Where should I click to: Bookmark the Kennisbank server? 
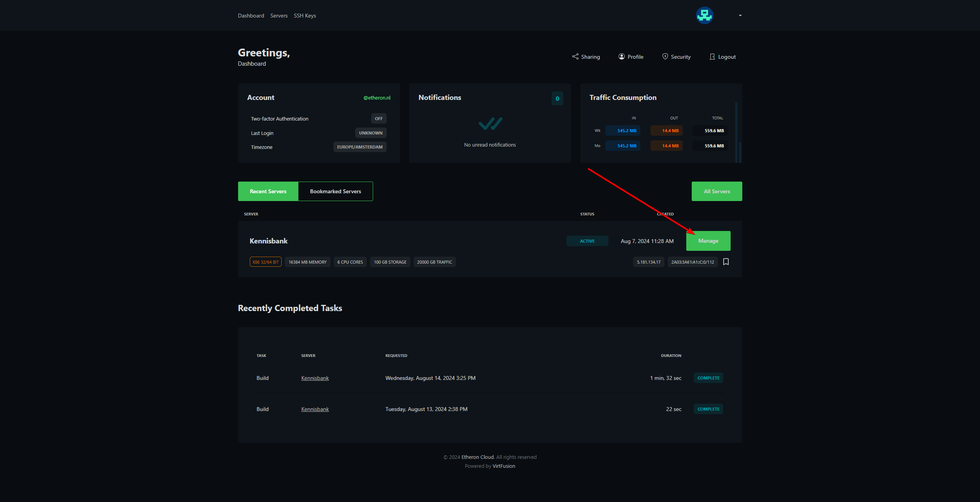coord(726,262)
